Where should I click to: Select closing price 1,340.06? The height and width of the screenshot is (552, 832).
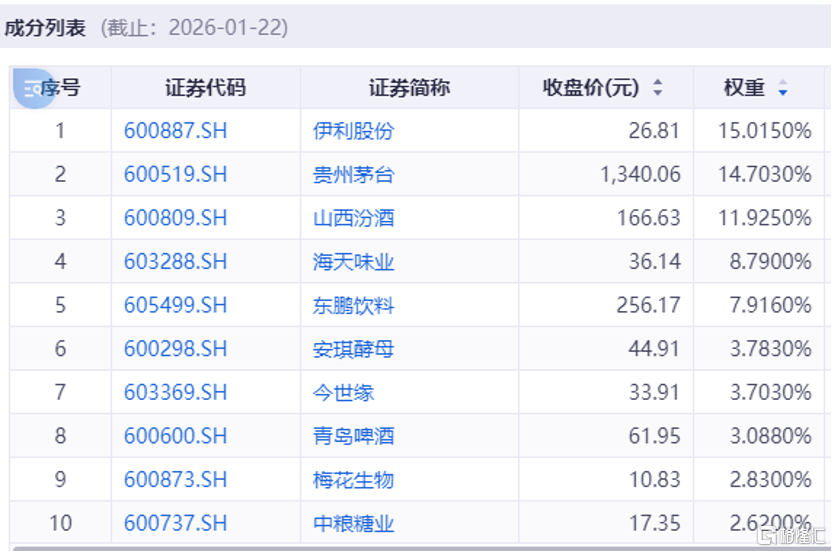click(640, 174)
